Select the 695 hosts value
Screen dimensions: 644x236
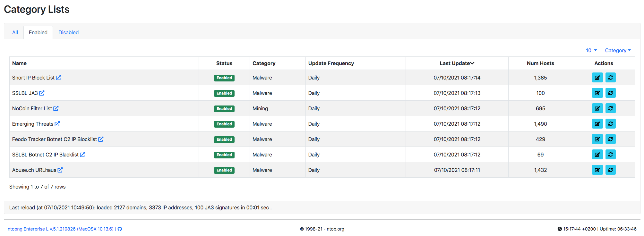pos(540,108)
